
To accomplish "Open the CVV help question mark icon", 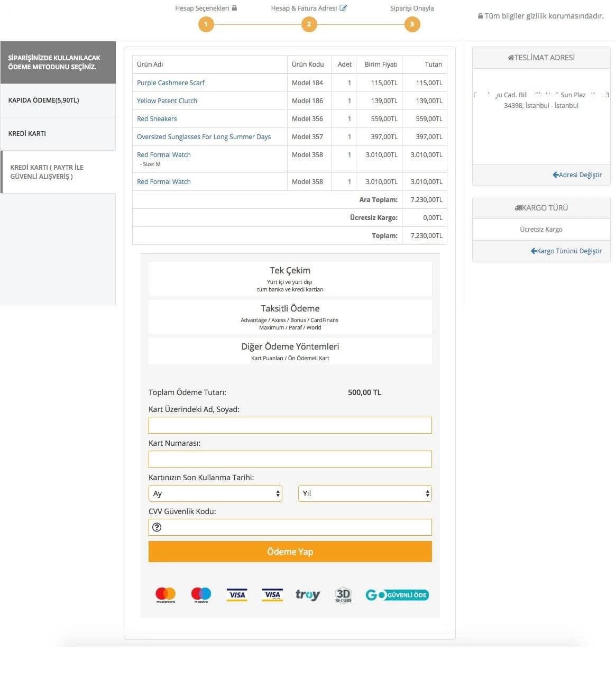I will point(157,527).
